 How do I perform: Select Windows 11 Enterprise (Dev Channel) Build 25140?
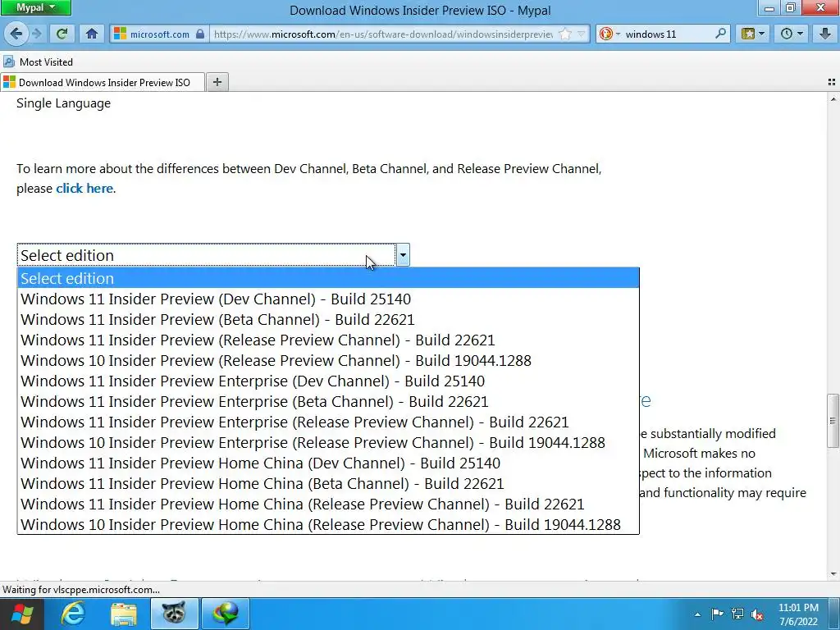coord(328,381)
